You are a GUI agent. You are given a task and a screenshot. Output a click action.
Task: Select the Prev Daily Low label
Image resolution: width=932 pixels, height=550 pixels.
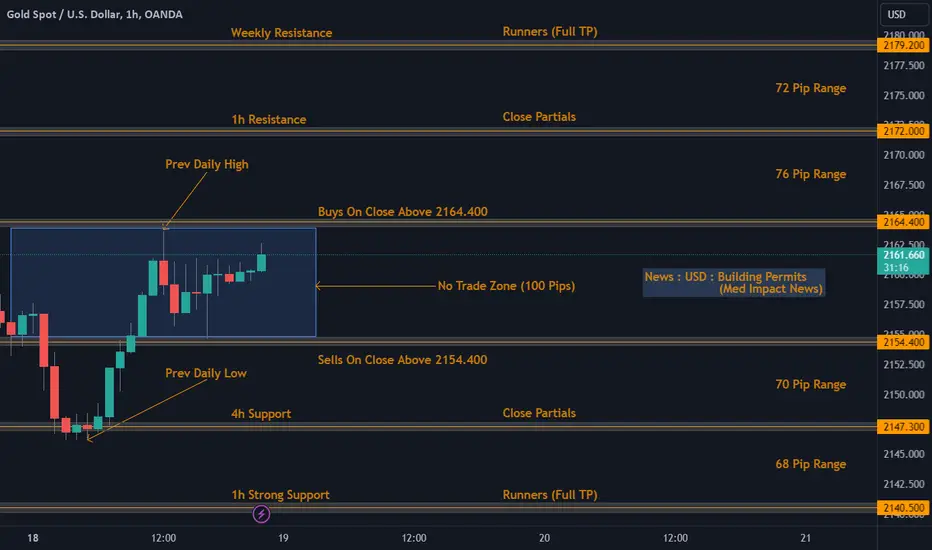click(206, 373)
